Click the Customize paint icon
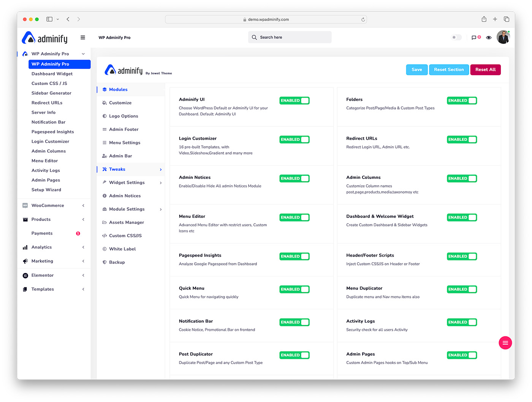Image resolution: width=532 pixels, height=402 pixels. 104,103
